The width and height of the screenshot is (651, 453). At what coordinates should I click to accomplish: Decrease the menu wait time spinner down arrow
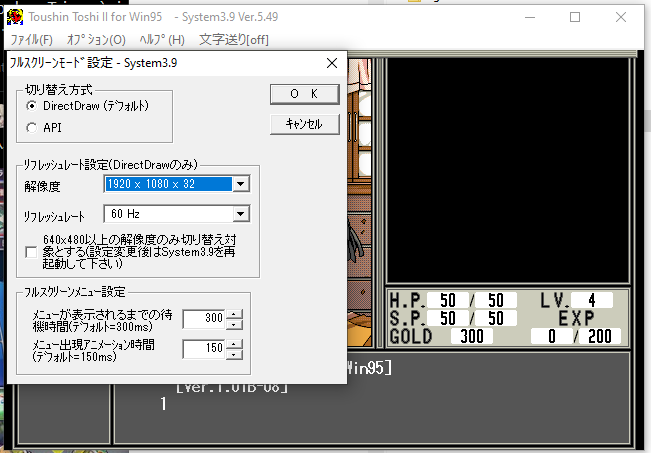pos(234,324)
